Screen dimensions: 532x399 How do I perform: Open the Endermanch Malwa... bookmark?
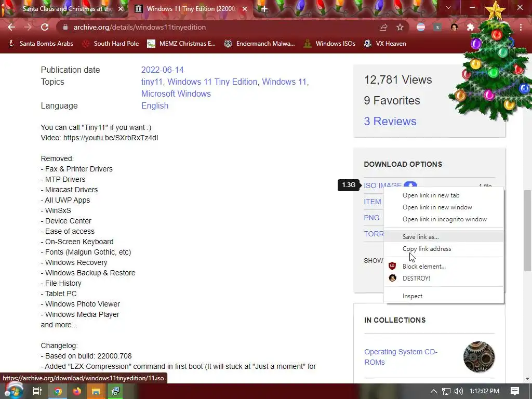pyautogui.click(x=260, y=44)
